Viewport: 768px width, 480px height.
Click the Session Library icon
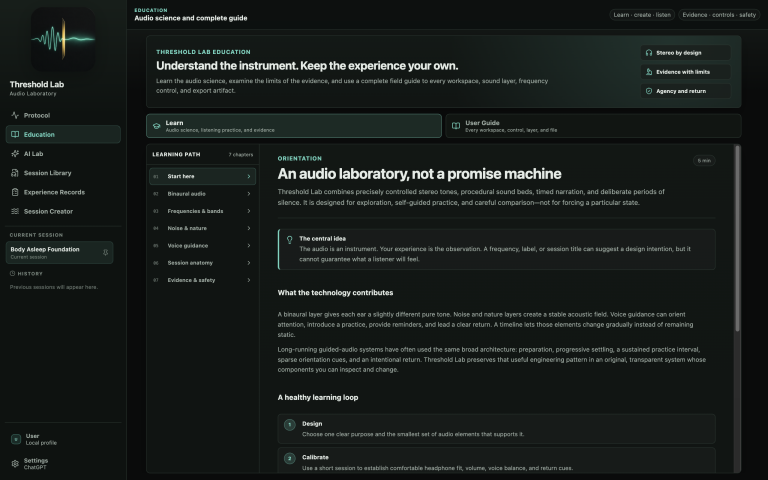pos(15,173)
